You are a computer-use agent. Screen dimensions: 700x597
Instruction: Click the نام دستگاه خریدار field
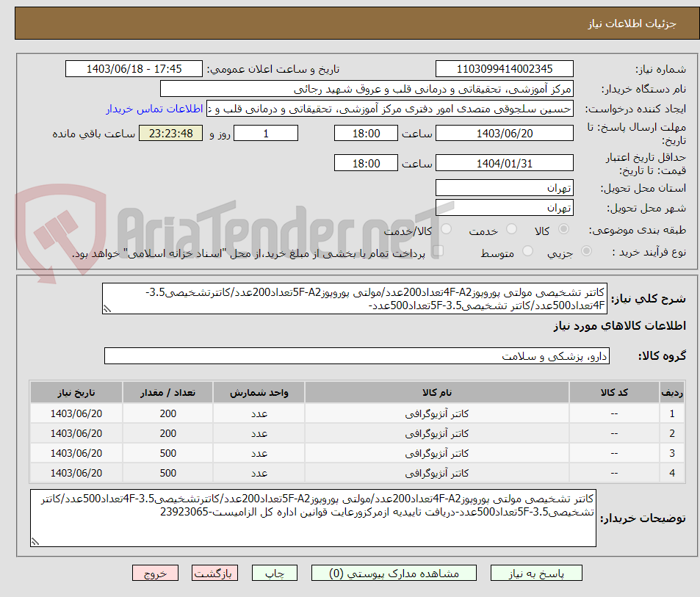367,90
